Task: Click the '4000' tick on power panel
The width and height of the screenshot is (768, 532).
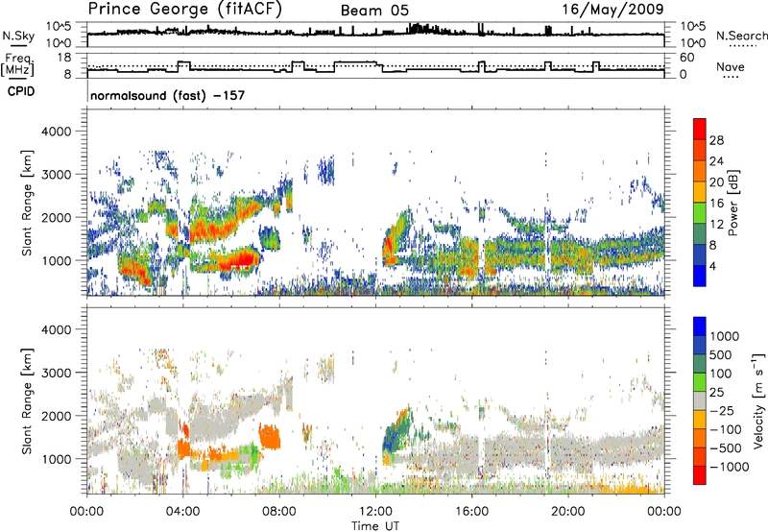Action: (56, 132)
